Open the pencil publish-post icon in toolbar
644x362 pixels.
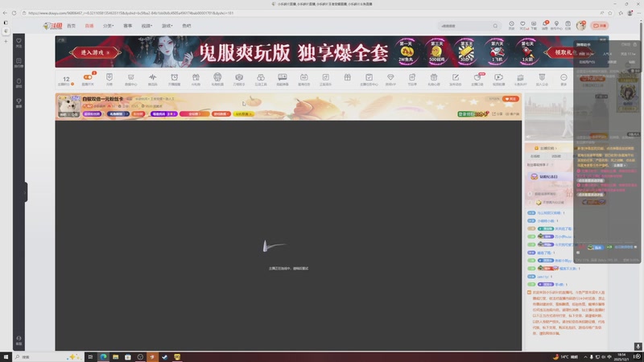[455, 77]
